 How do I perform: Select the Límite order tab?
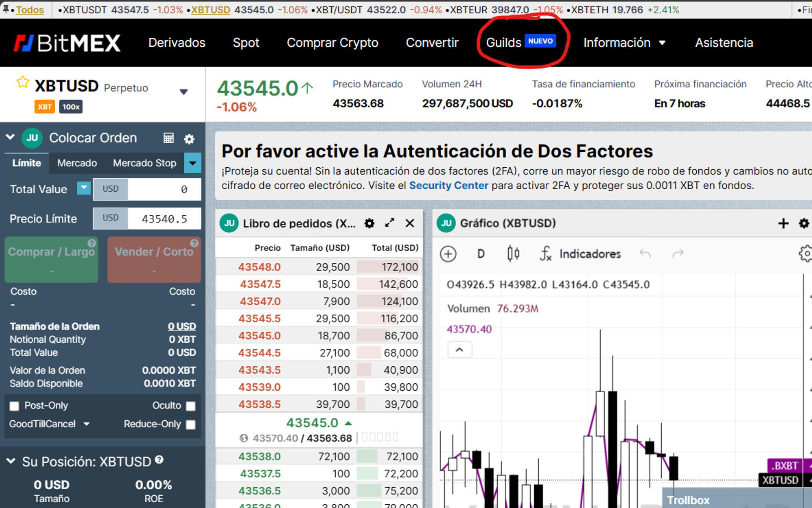pos(27,163)
